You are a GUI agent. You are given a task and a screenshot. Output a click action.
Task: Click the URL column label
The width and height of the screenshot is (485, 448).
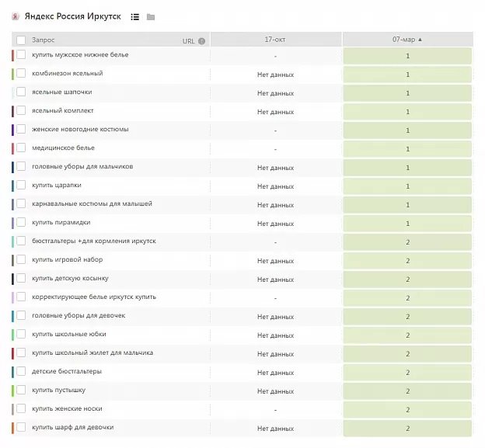pyautogui.click(x=188, y=41)
